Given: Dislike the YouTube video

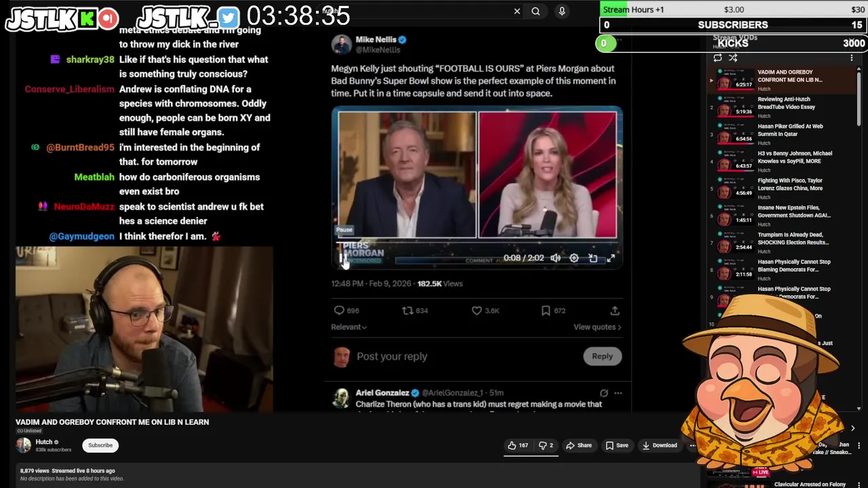Looking at the screenshot, I should (545, 445).
